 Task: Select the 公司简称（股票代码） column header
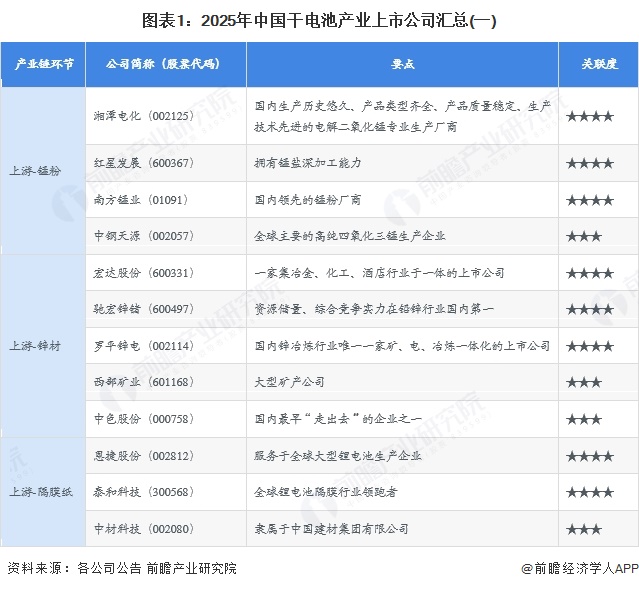coord(163,65)
